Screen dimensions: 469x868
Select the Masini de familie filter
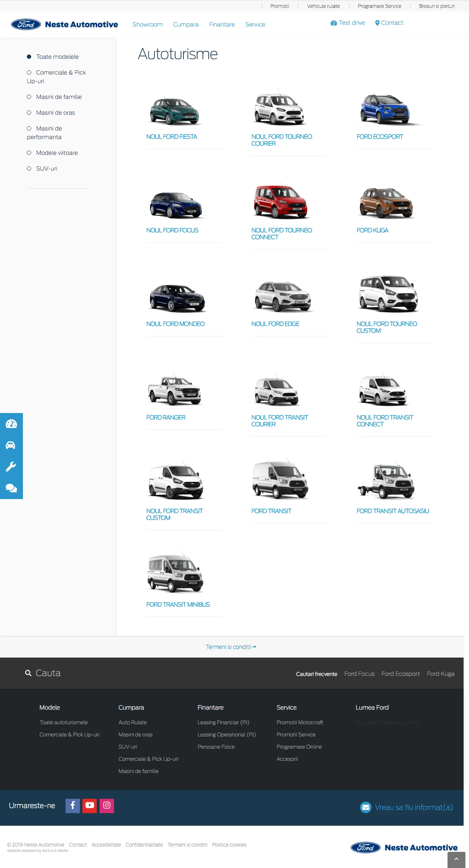pos(54,97)
